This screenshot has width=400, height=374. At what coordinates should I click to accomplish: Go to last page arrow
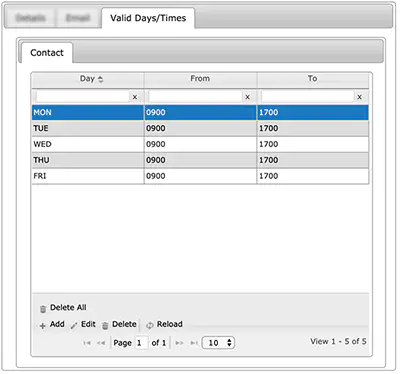click(194, 343)
